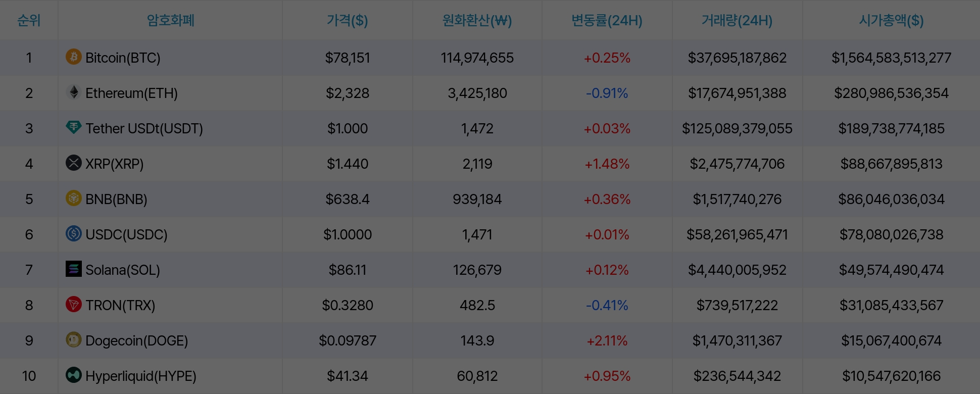The image size is (980, 394).
Task: Click the Tether USDt logo icon
Action: (x=74, y=127)
